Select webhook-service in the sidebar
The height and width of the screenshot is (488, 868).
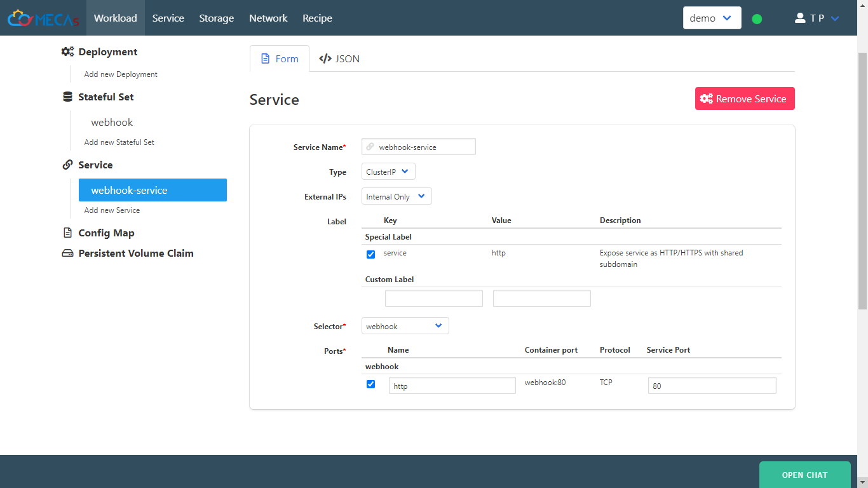(153, 190)
